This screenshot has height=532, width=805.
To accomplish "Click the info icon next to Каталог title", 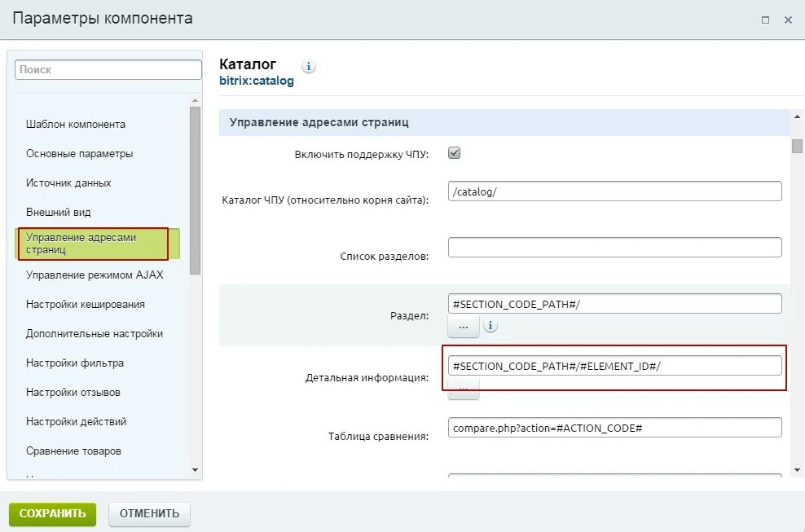I will coord(309,67).
